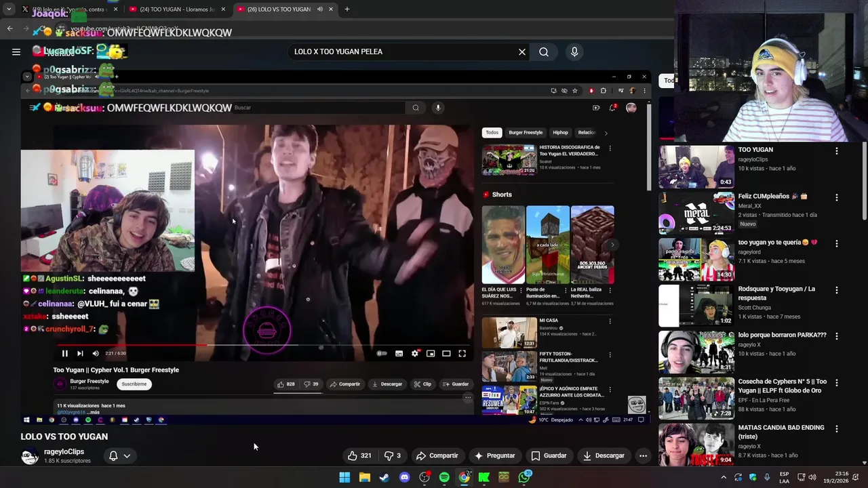The image size is (868, 488).
Task: Click the page vertical scrollbar
Action: pyautogui.click(x=865, y=182)
